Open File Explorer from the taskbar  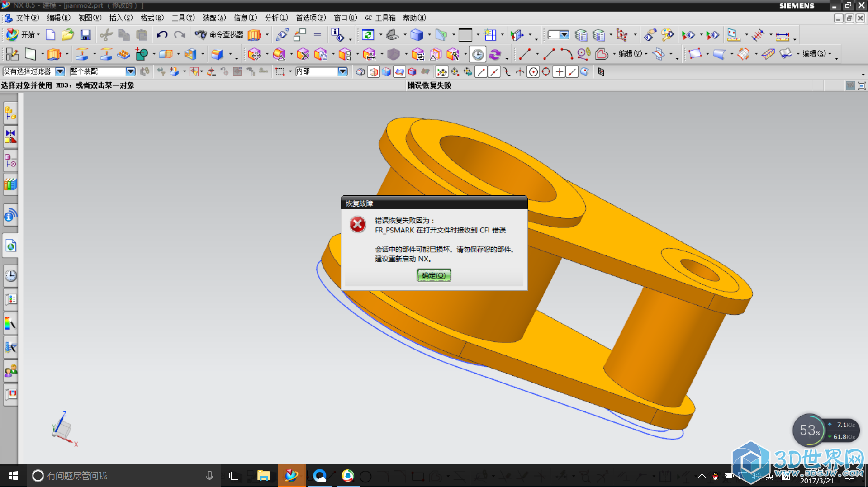point(263,476)
